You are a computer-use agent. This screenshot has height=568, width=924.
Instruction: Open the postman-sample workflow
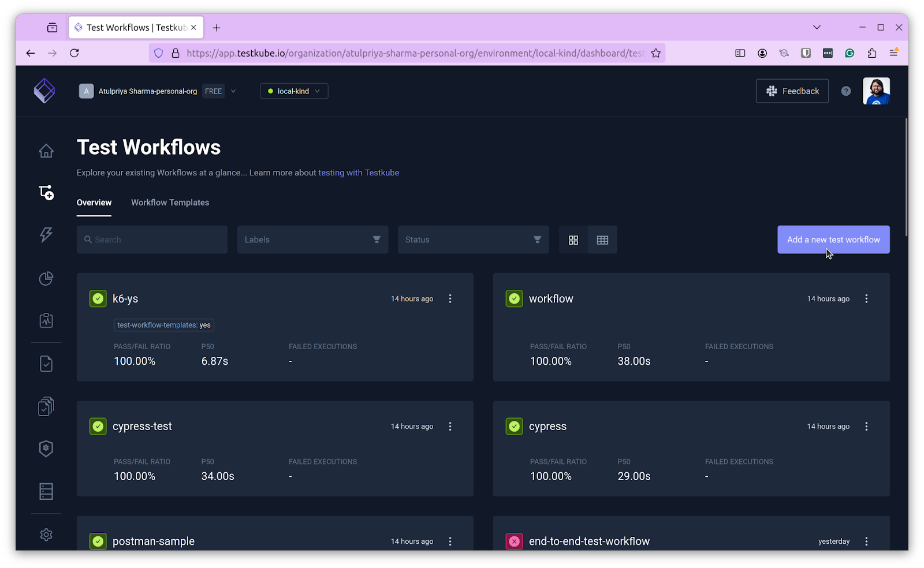[154, 541]
